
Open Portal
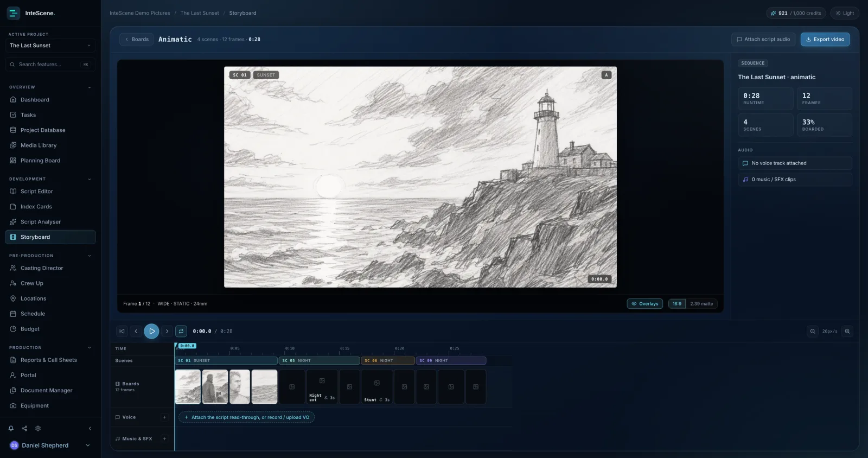point(50,376)
